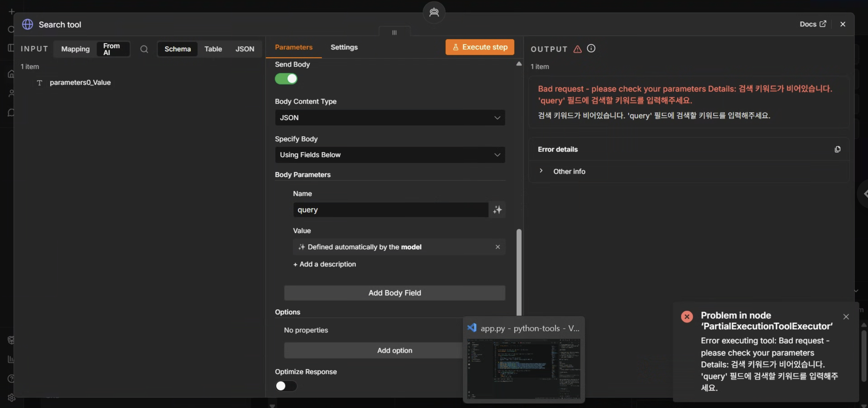Image resolution: width=868 pixels, height=408 pixels.
Task: Click the panel drag handle at top
Action: 394,32
